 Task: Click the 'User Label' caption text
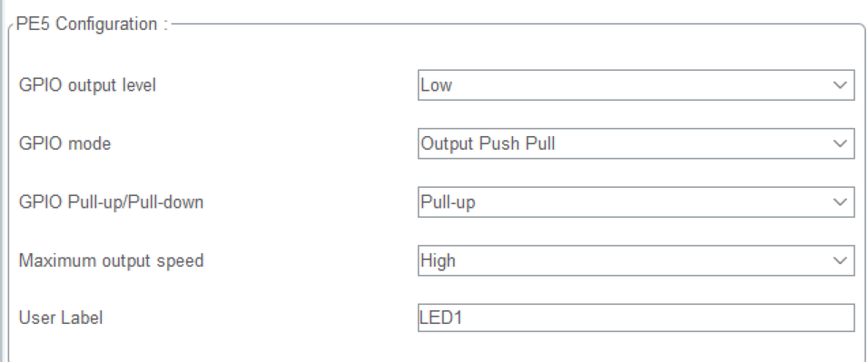(61, 318)
